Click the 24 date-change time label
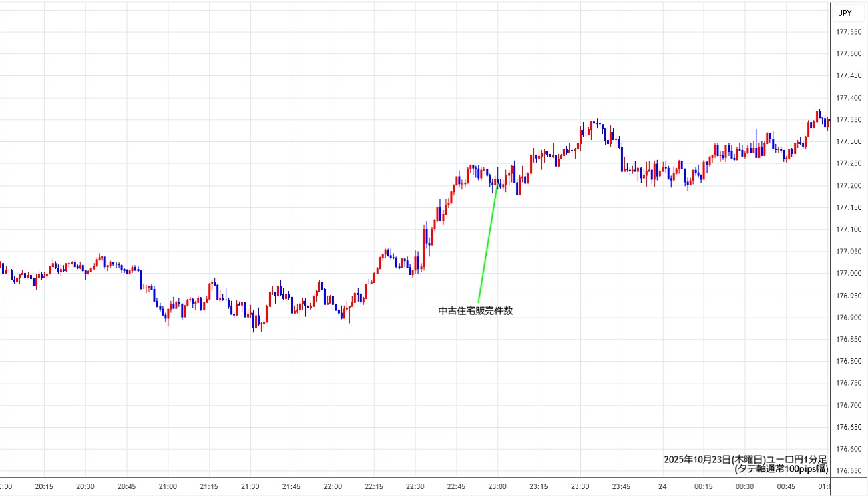Image resolution: width=868 pixels, height=497 pixels. point(662,487)
